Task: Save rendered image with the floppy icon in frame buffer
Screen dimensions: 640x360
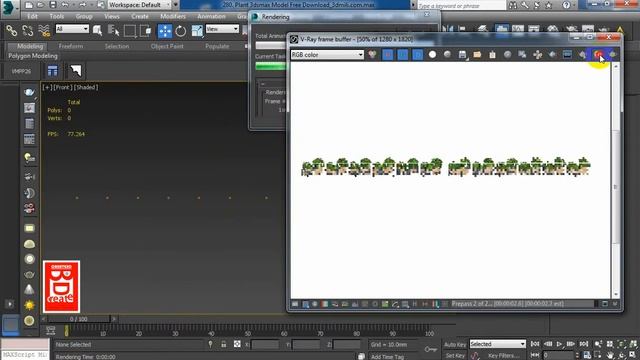Action: pyautogui.click(x=462, y=54)
